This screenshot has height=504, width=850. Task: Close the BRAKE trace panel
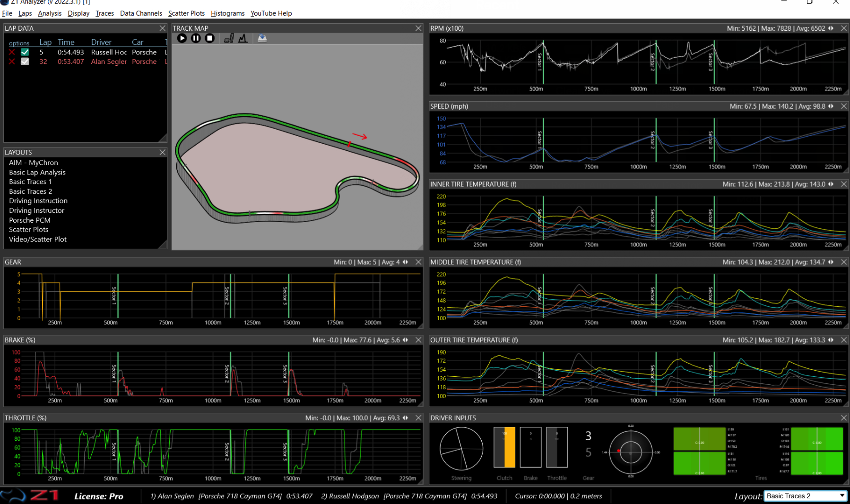[418, 340]
